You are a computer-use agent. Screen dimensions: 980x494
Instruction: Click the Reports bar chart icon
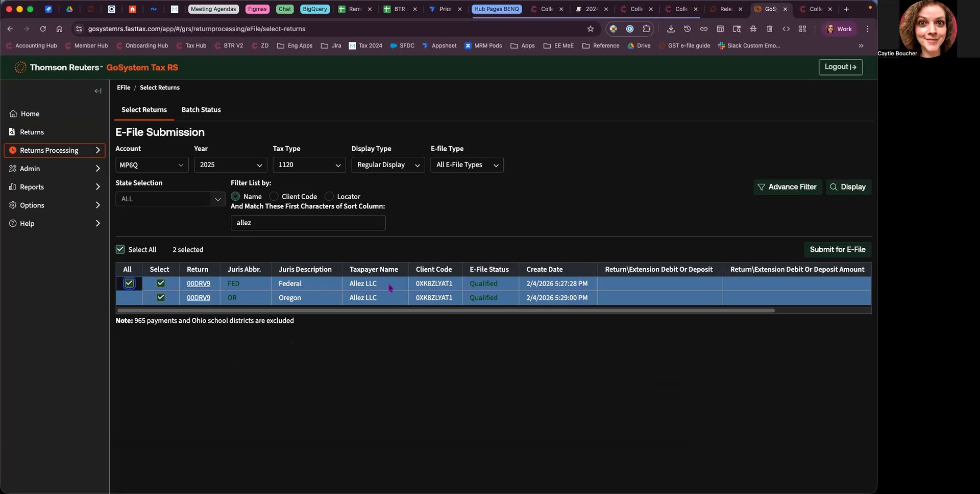(x=12, y=187)
